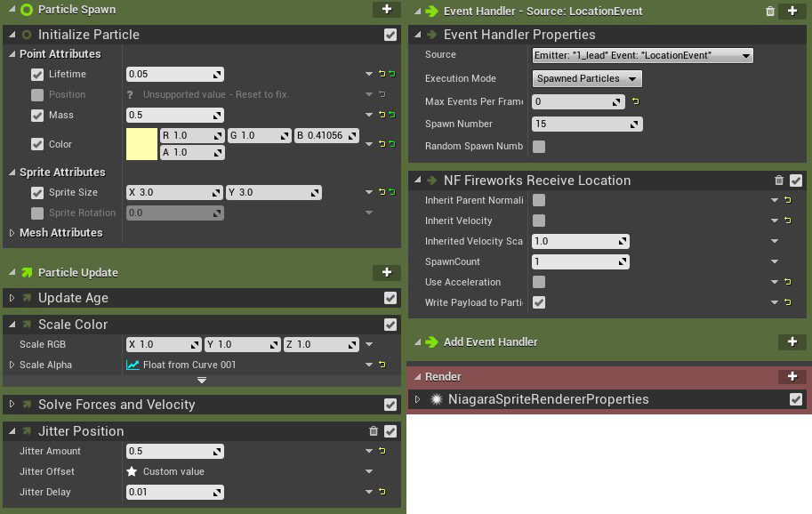Screen dimensions: 812x514
Task: Open the Source emitter event dropdown
Action: click(642, 55)
